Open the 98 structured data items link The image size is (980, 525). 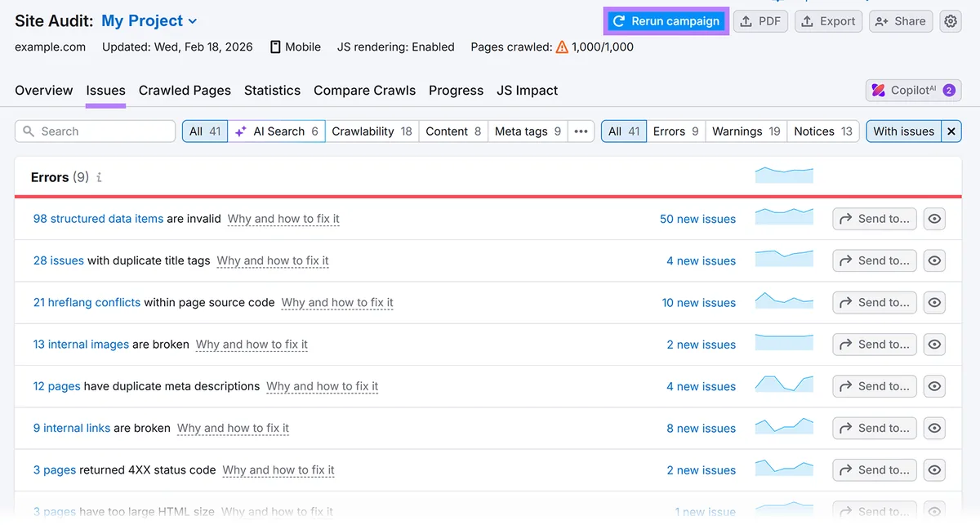click(98, 219)
